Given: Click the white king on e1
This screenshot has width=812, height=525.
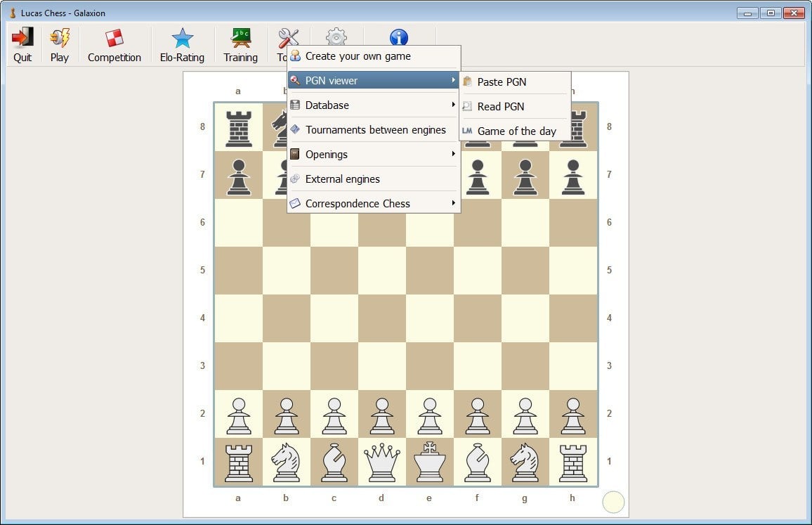Looking at the screenshot, I should pyautogui.click(x=429, y=462).
